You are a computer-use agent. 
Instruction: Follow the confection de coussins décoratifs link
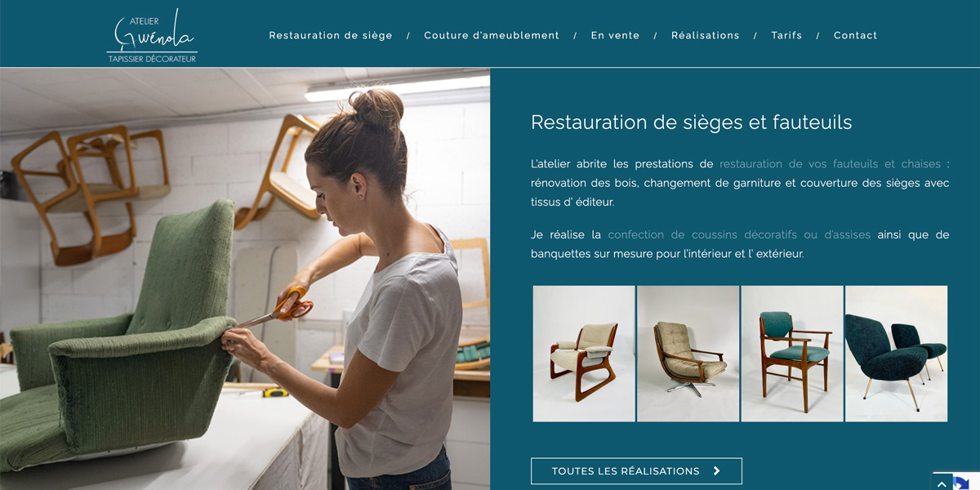739,234
